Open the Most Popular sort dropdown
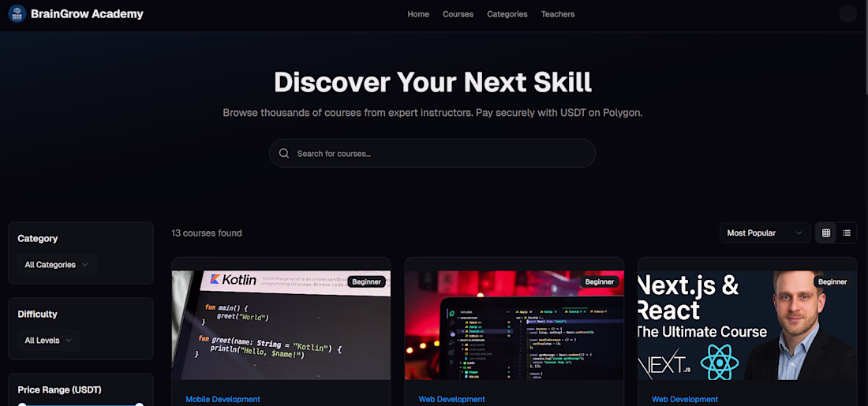 765,233
